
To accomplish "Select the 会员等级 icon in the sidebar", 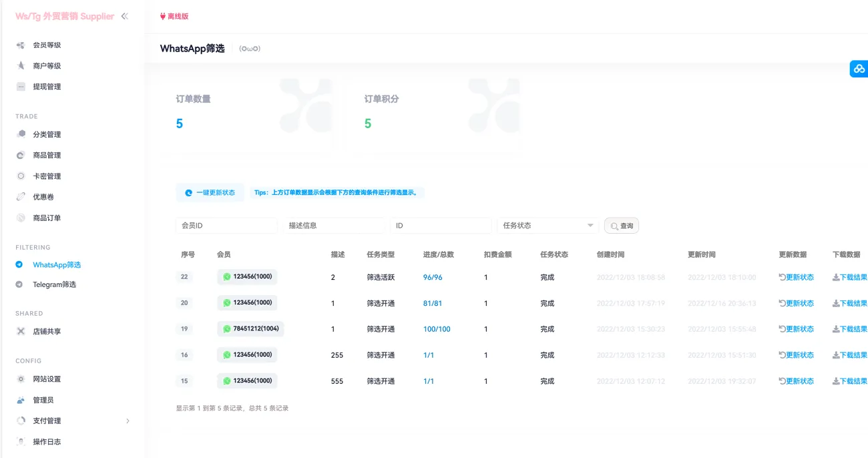I will tap(19, 44).
